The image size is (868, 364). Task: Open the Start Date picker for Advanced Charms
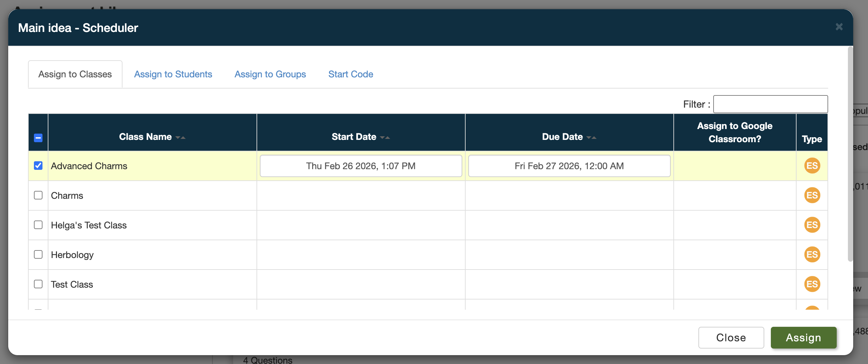pyautogui.click(x=361, y=166)
